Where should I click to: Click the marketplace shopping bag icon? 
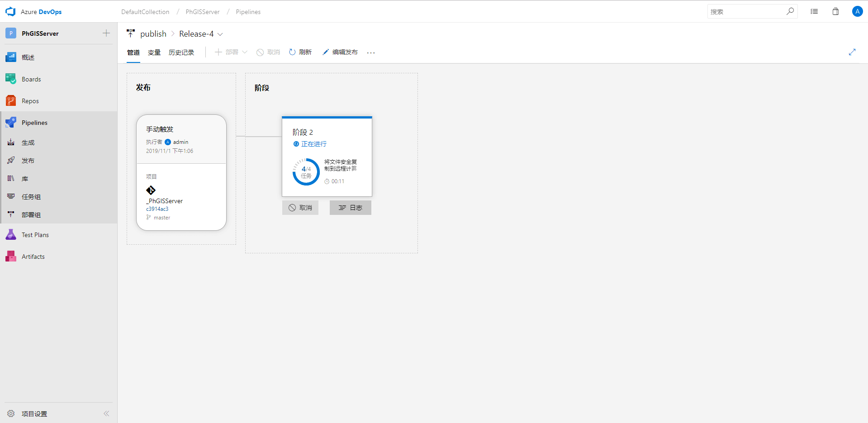click(x=835, y=12)
